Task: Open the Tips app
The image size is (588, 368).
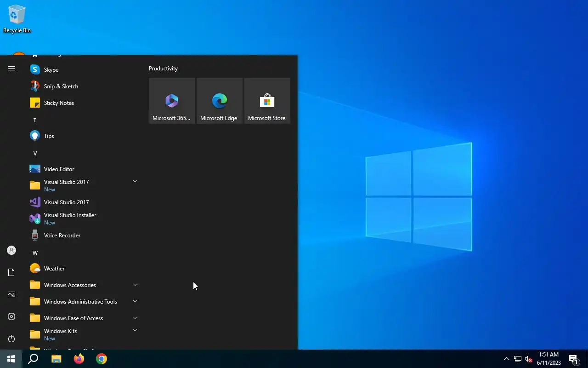Action: [84, 136]
